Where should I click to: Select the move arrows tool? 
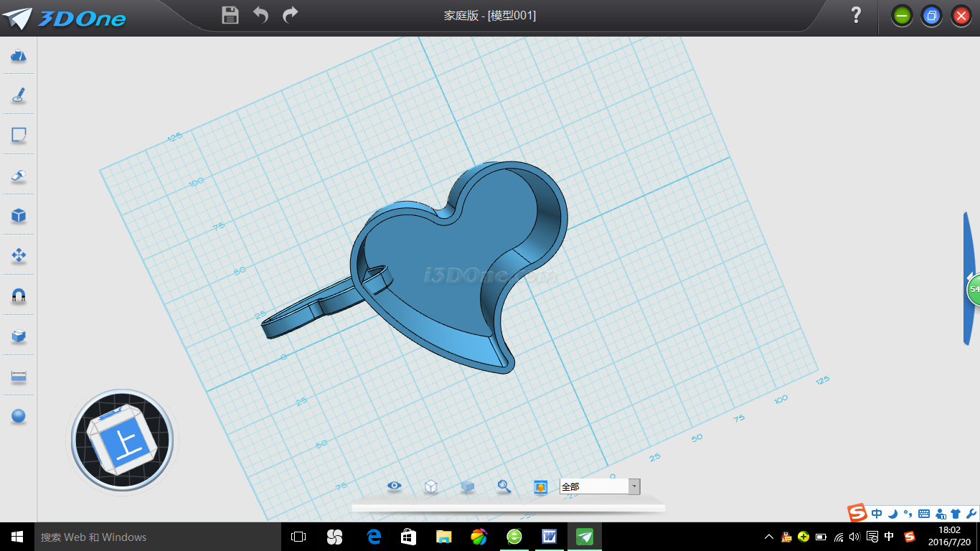click(x=19, y=255)
